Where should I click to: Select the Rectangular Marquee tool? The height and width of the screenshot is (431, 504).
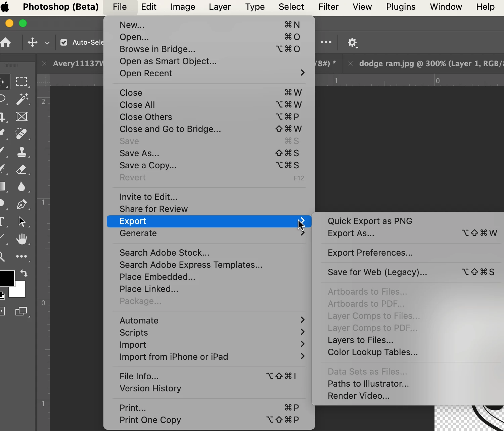click(21, 81)
